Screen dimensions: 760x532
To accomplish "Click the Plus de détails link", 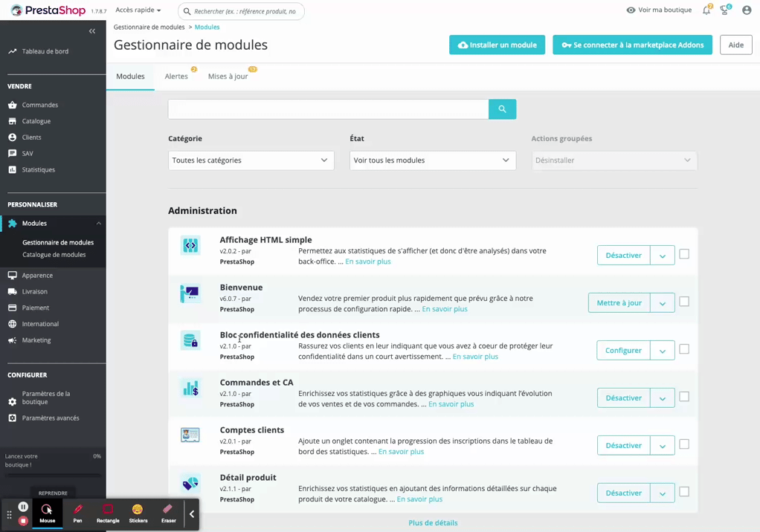I will coord(433,523).
